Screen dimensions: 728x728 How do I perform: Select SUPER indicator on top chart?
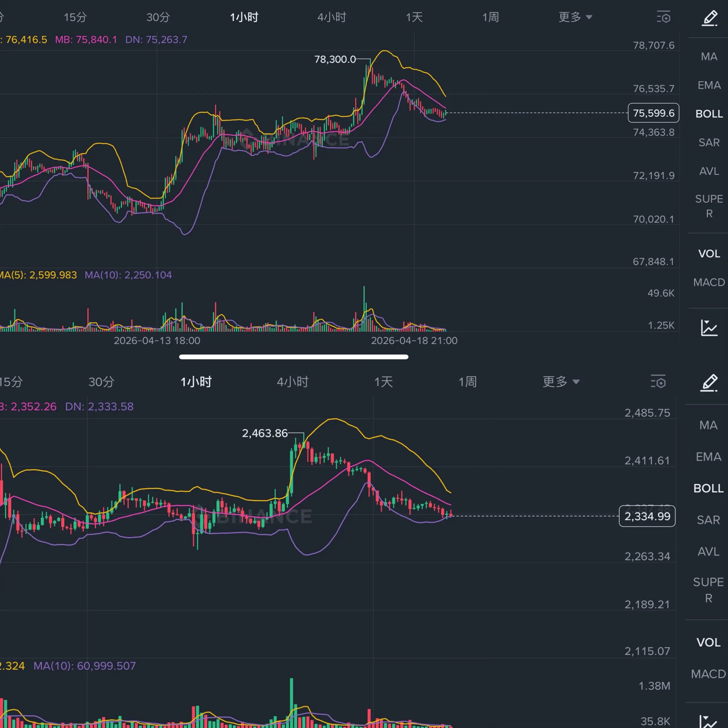click(709, 206)
